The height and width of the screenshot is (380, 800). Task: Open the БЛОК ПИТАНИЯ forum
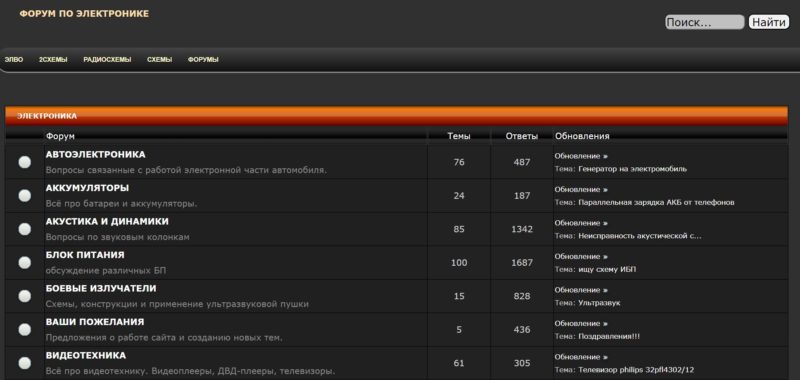[x=85, y=255]
